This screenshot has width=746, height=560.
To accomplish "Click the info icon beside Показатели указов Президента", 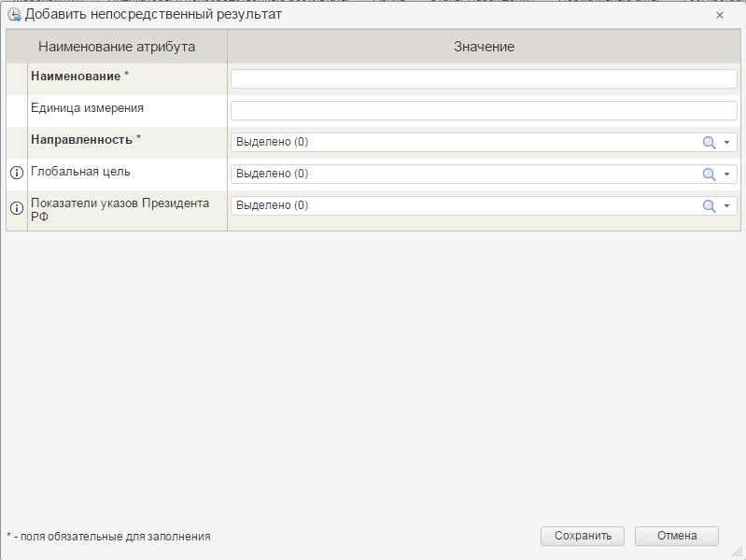I will point(17,208).
